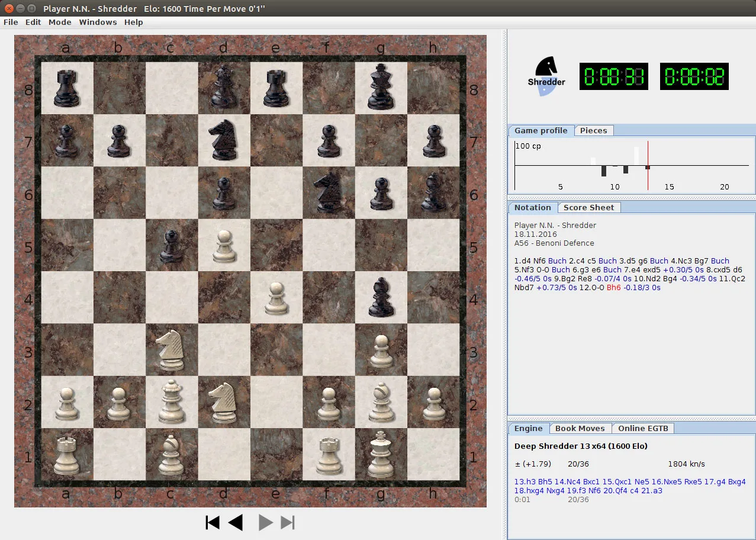Screen dimensions: 756x540
Task: Click move 10.Nd2 in the notation
Action: tap(652, 279)
